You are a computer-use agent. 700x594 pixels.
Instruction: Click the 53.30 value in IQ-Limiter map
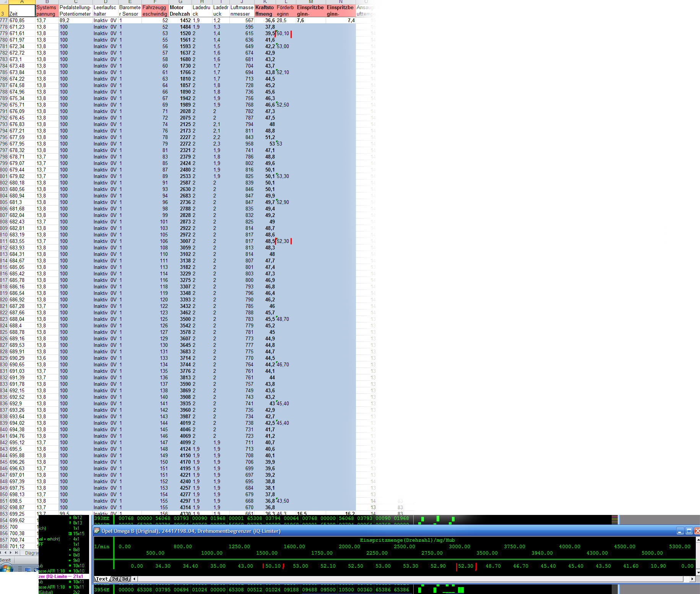coord(411,566)
